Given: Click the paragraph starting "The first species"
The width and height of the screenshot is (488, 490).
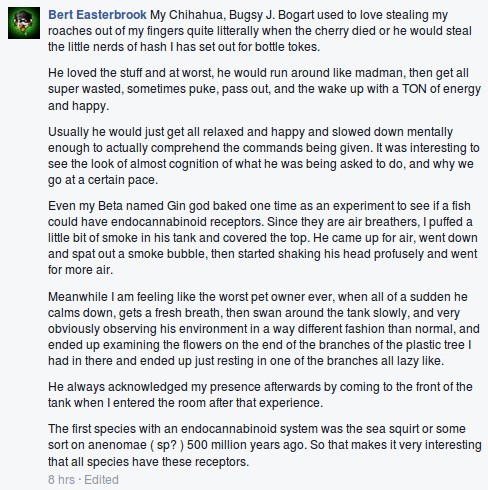Looking at the screenshot, I should pyautogui.click(x=265, y=445).
